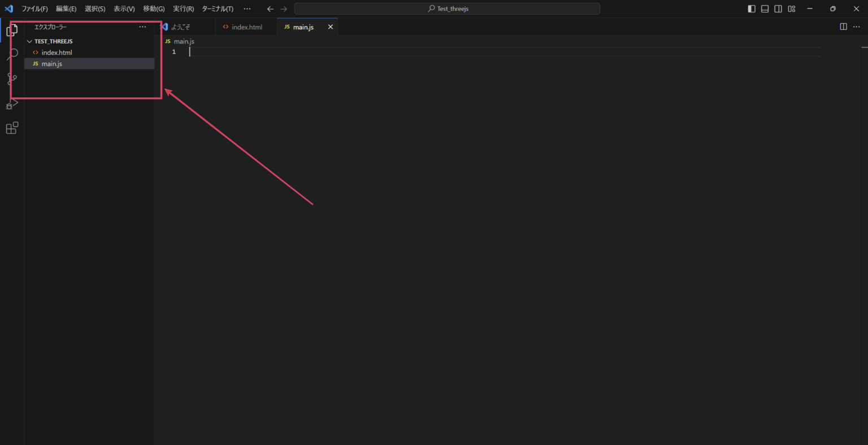Toggle the primary side bar visibility
The height and width of the screenshot is (445, 868).
click(751, 9)
